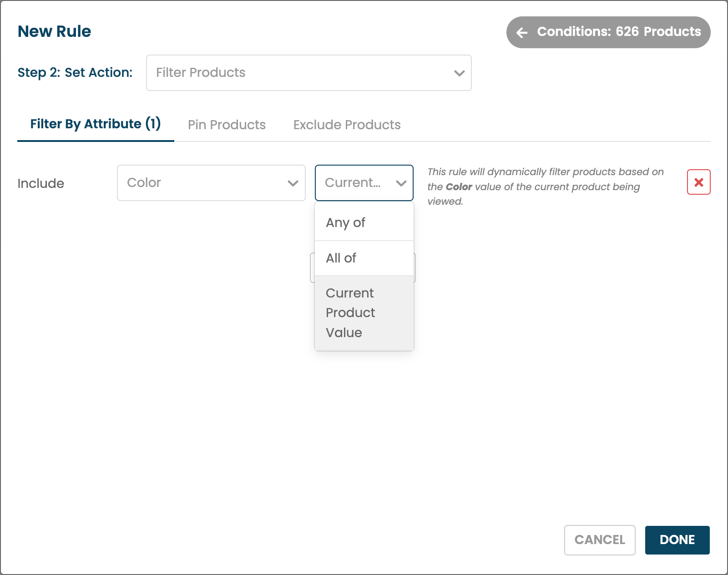This screenshot has height=575, width=728.
Task: Switch to Filter By Attribute tab
Action: coord(96,124)
